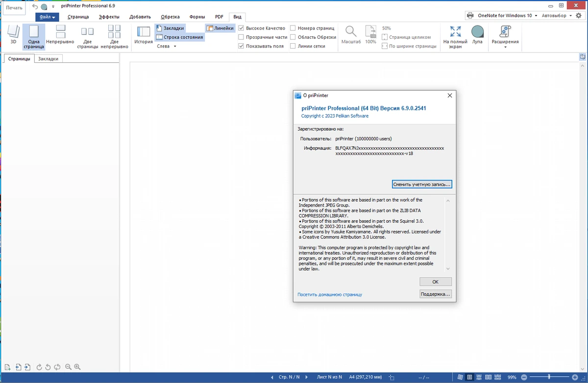Open the Файл menu
The height and width of the screenshot is (383, 588).
coord(47,17)
